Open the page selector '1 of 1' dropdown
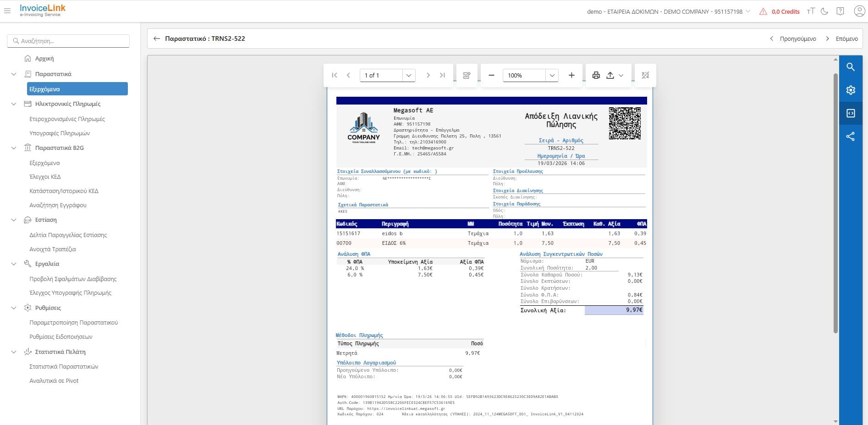This screenshot has width=868, height=425. pyautogui.click(x=409, y=75)
